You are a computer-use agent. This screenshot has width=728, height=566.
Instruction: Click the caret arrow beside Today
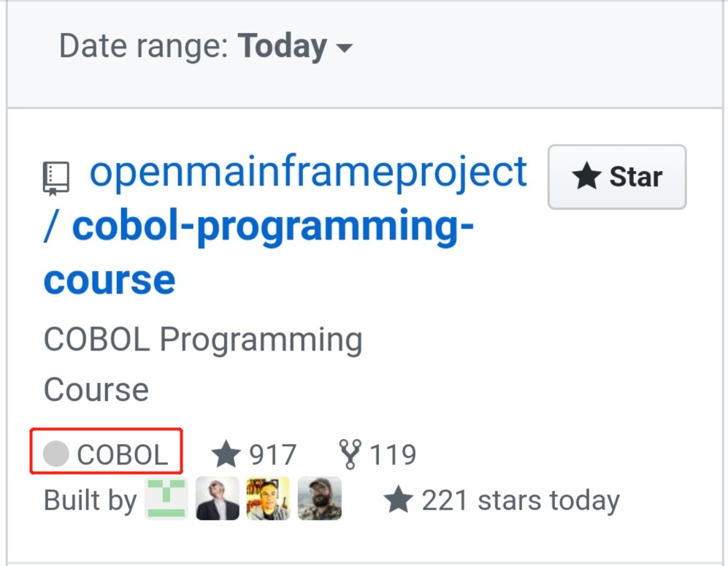point(344,50)
